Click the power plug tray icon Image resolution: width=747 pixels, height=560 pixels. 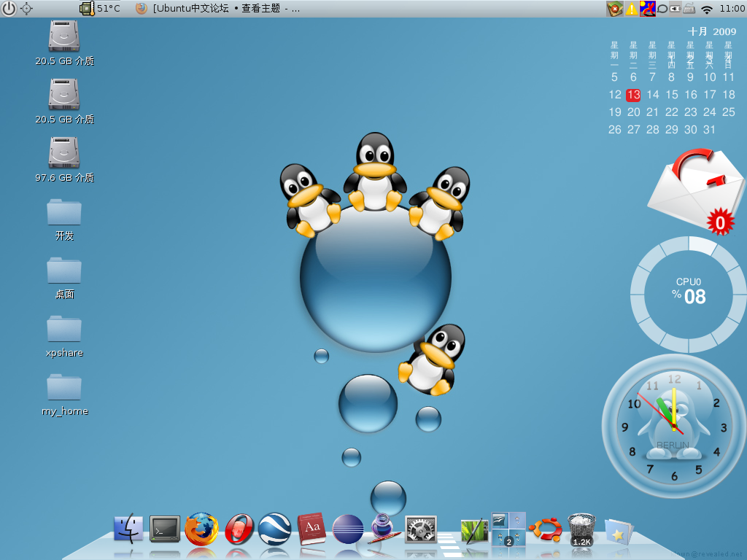tap(676, 9)
